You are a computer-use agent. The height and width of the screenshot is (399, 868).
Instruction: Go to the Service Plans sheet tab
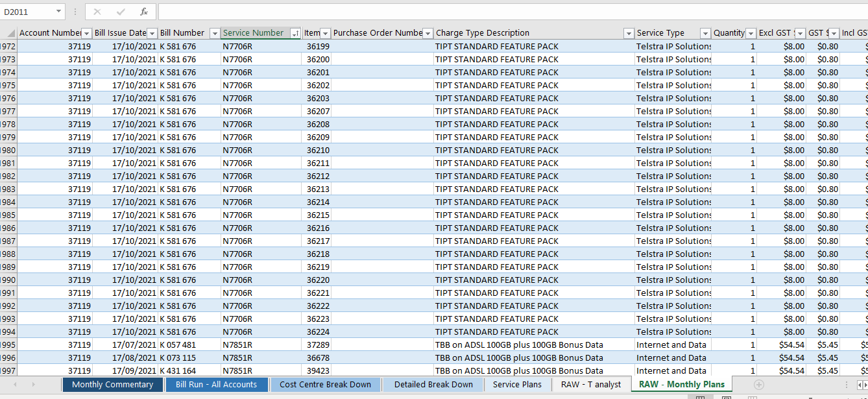(x=517, y=385)
